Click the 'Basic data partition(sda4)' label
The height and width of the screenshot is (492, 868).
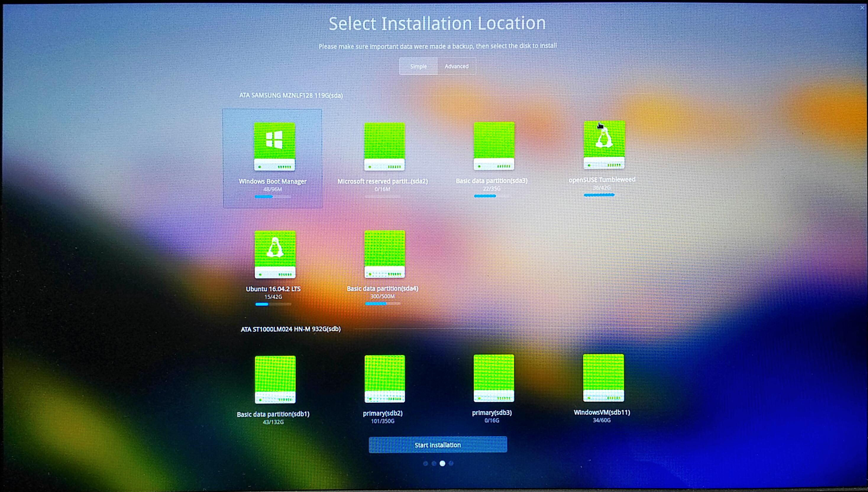[x=382, y=288]
